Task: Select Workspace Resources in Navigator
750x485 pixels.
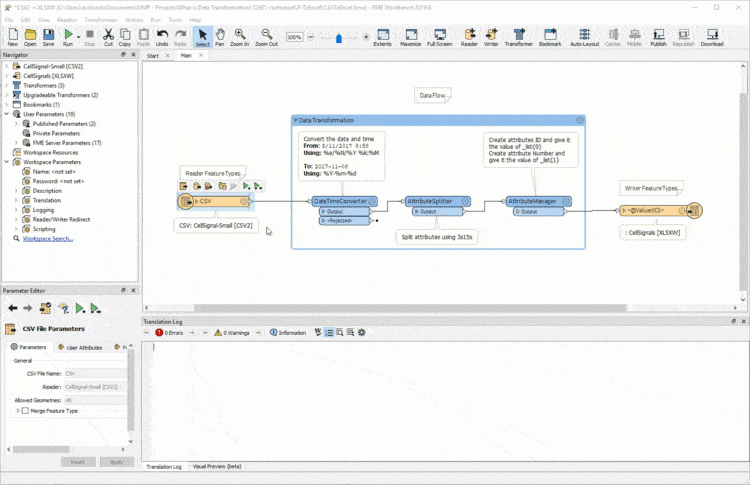Action: 50,152
